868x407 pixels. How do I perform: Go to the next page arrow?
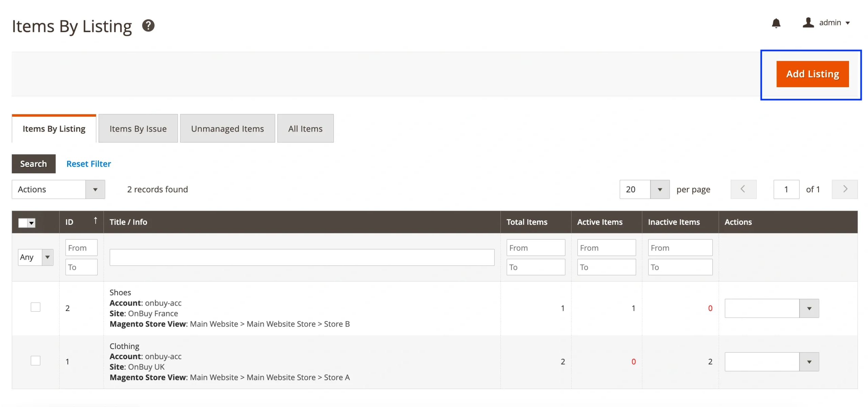[844, 189]
